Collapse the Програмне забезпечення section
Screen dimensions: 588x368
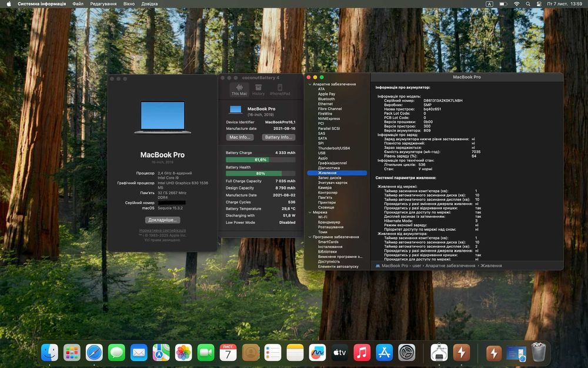click(x=310, y=237)
